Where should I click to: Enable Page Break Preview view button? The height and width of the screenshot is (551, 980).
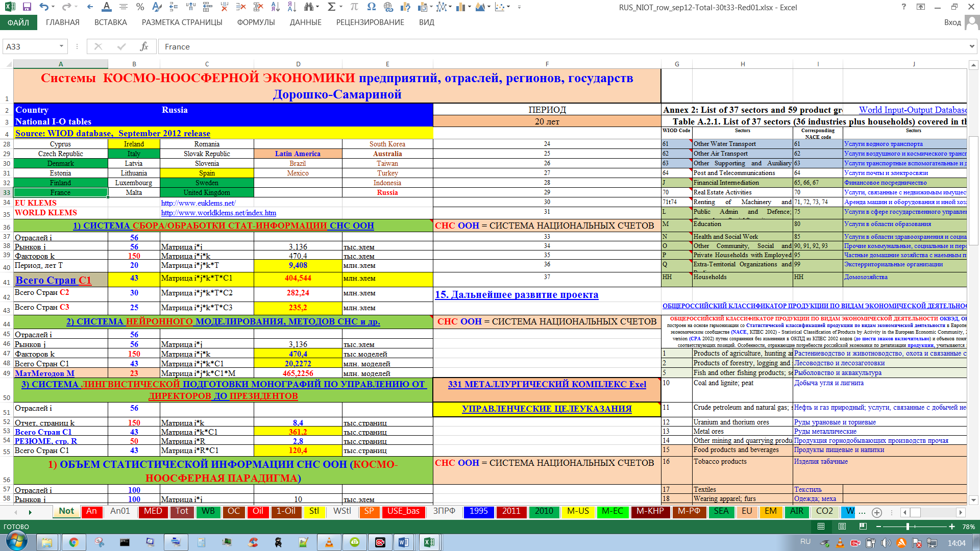(x=863, y=527)
